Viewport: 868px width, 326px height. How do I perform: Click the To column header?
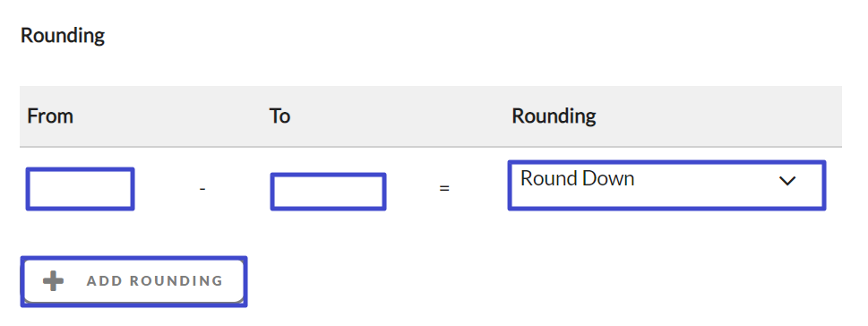tap(279, 116)
